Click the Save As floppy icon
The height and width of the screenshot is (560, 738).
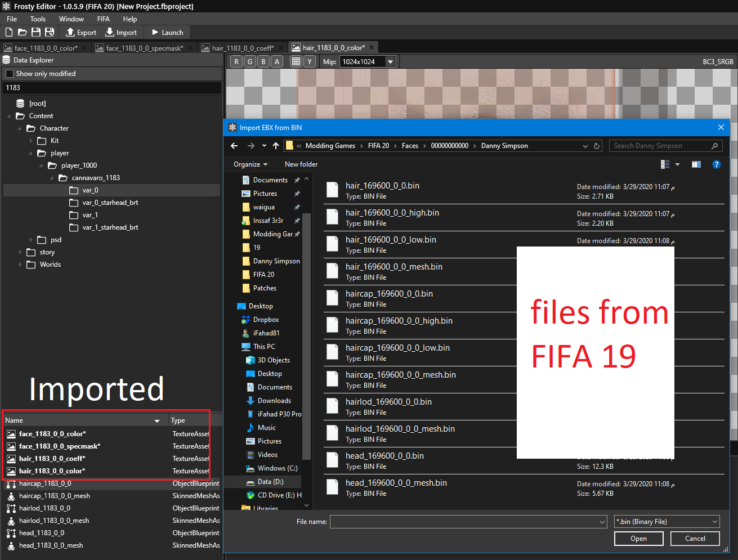click(50, 32)
